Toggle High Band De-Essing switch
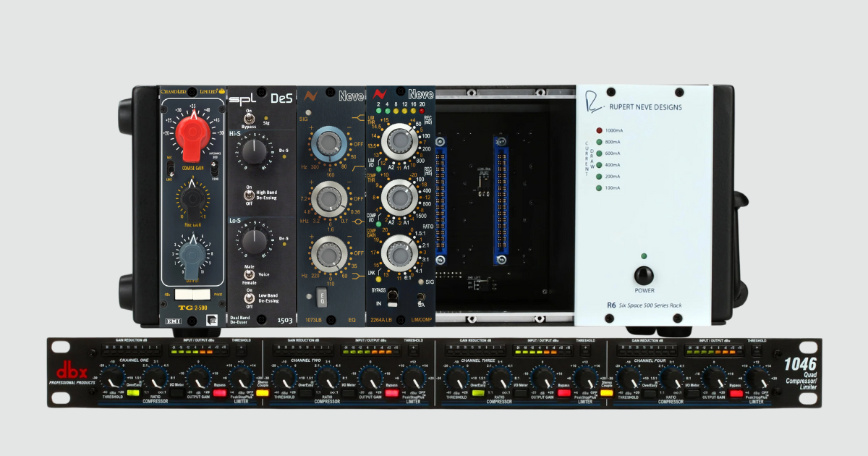 point(249,195)
